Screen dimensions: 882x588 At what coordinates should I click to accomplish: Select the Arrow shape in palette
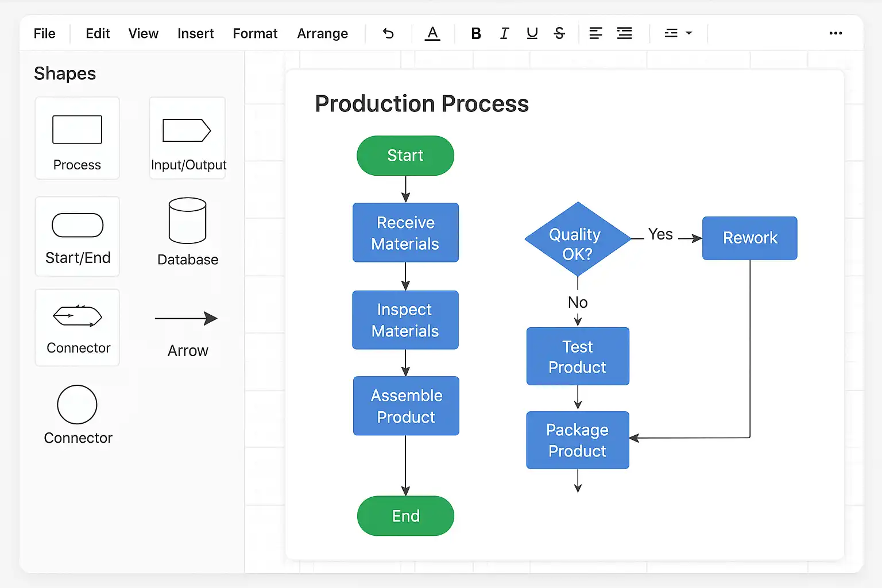(187, 328)
